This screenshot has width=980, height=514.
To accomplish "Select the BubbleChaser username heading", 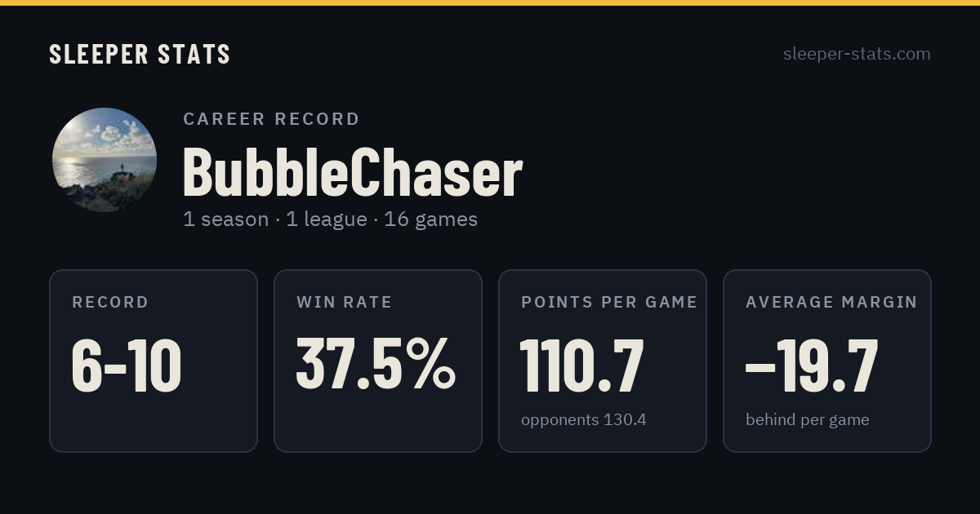I will (x=352, y=172).
